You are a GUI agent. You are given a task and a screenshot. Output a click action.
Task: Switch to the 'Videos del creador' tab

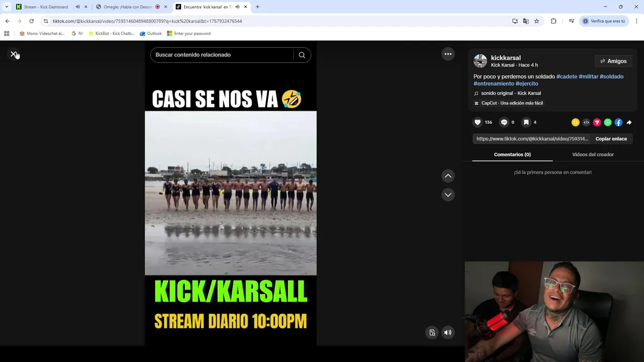click(593, 154)
